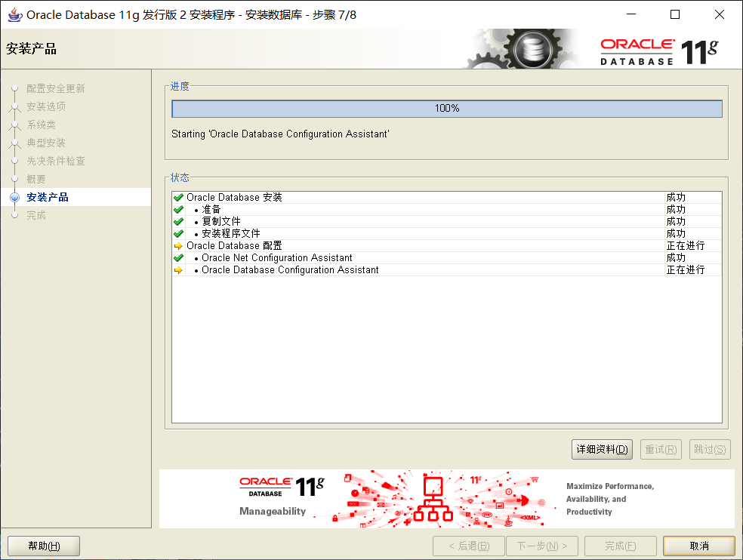Click the '帮助(H)' button
The image size is (743, 560).
click(x=43, y=546)
